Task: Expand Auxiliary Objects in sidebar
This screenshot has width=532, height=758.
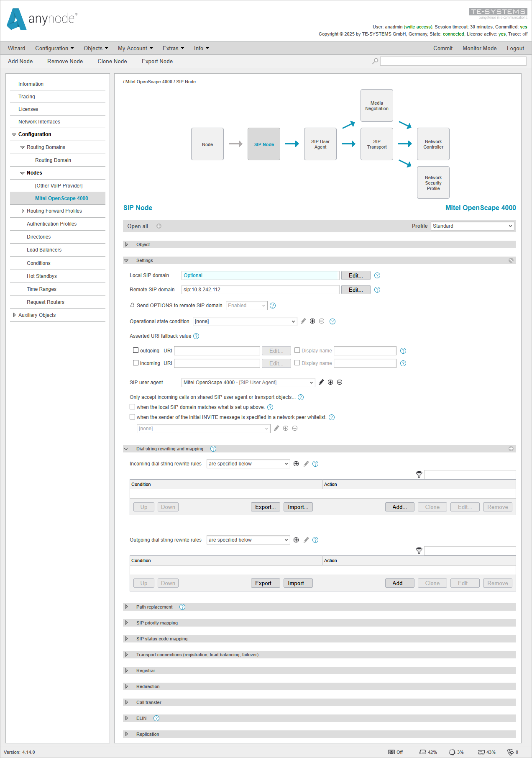Action: (14, 315)
